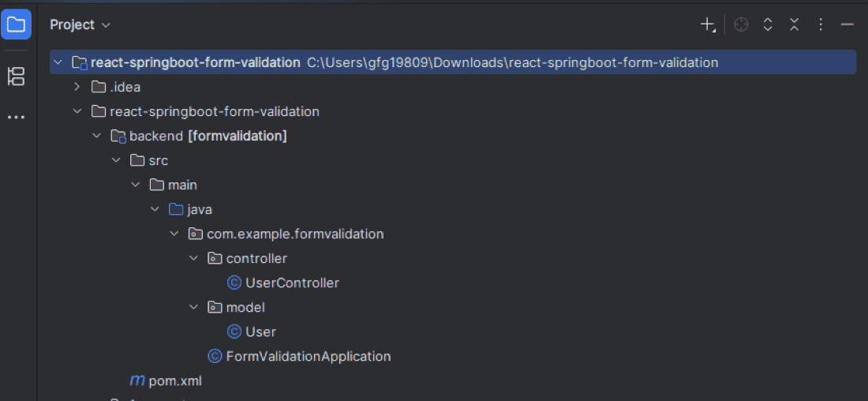The height and width of the screenshot is (401, 868).
Task: Hide the Project panel with minus icon
Action: pos(847,24)
